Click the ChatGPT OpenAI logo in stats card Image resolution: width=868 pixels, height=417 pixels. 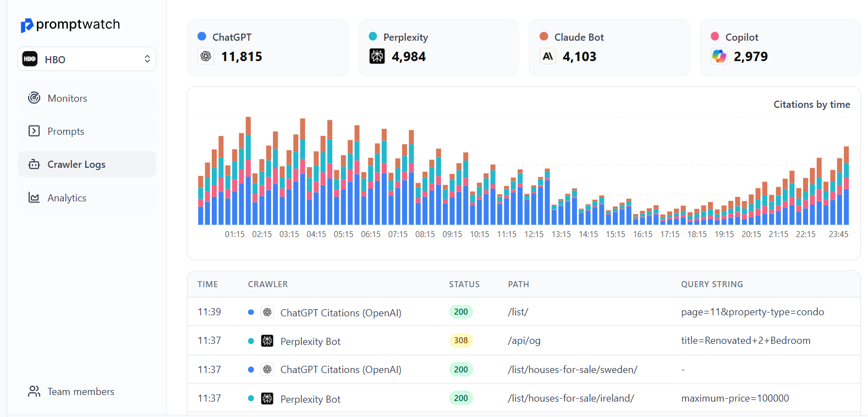point(206,56)
